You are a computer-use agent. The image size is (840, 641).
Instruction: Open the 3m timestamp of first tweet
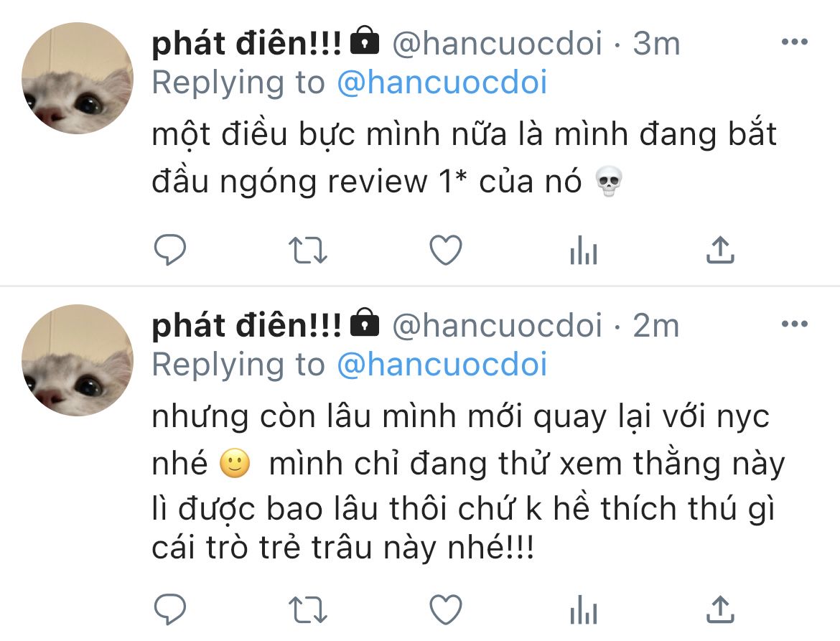coord(656,43)
